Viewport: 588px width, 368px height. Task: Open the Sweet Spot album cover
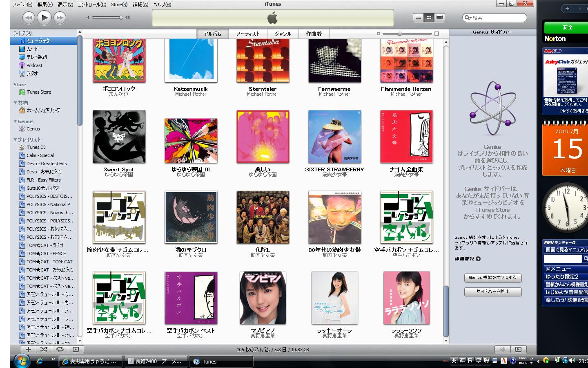(119, 137)
